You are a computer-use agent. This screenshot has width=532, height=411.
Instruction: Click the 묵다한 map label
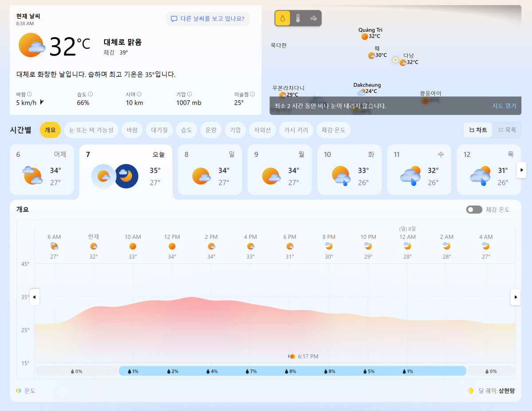[x=279, y=45]
